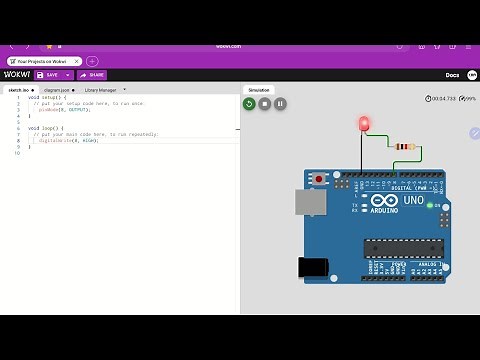
Task: Select the Simulation tab
Action: [259, 90]
